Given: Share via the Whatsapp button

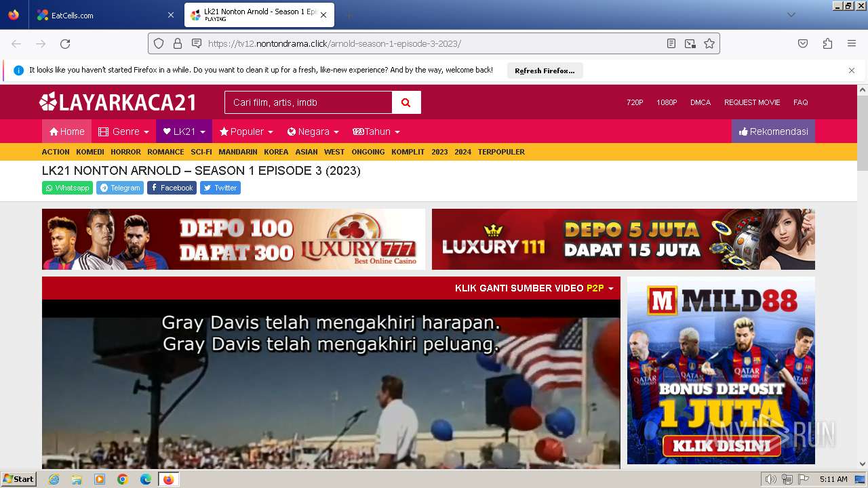Looking at the screenshot, I should point(67,188).
